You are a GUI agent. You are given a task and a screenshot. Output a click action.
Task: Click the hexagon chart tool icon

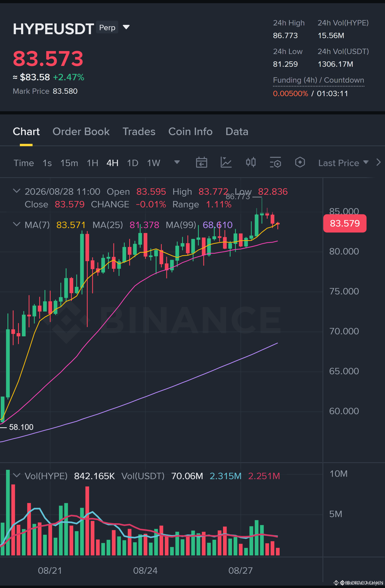(300, 162)
